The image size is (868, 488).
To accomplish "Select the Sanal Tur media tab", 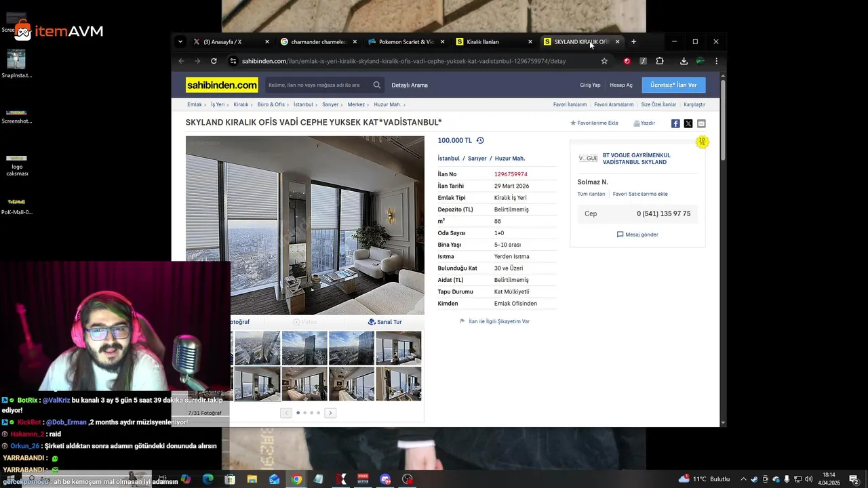I will [x=384, y=322].
